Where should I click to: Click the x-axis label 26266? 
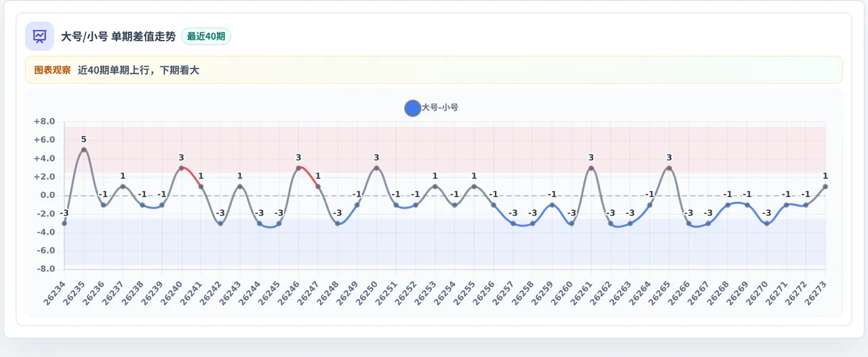coord(679,293)
